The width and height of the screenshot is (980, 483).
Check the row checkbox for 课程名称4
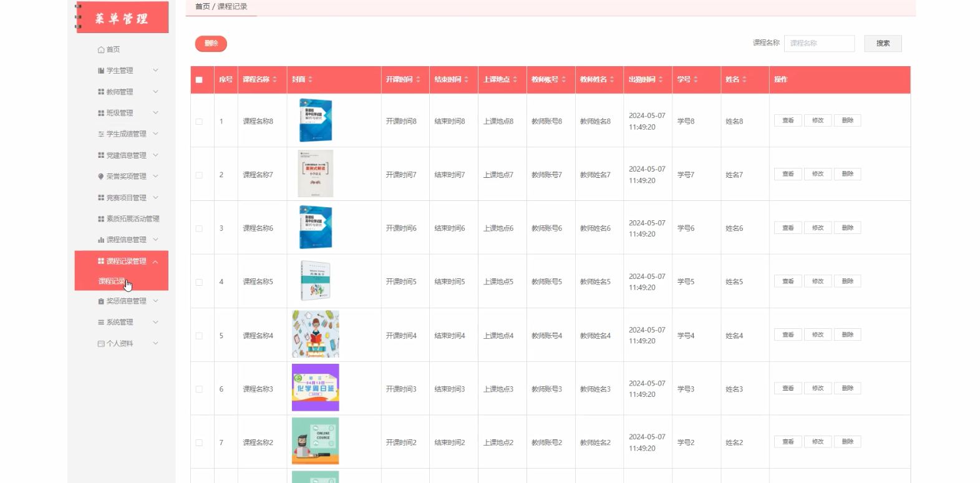(199, 336)
